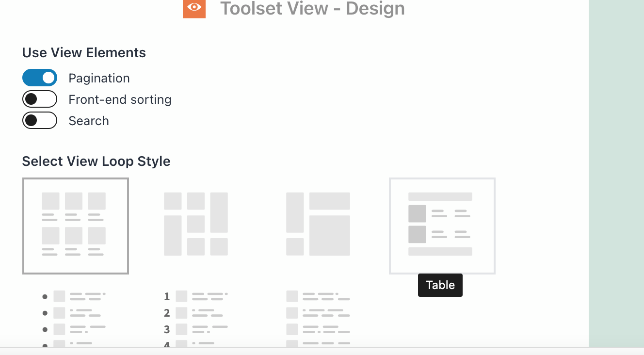
Task: Enable the Front-end sorting toggle
Action: point(40,99)
